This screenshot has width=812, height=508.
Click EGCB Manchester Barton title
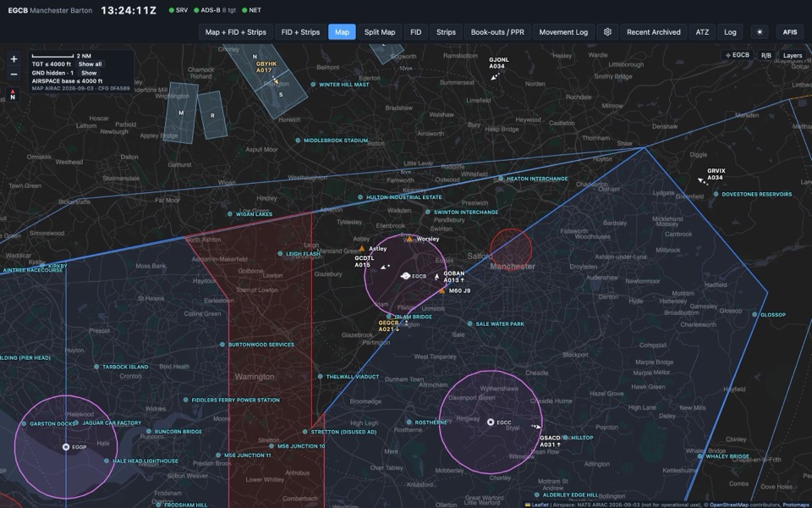click(50, 10)
